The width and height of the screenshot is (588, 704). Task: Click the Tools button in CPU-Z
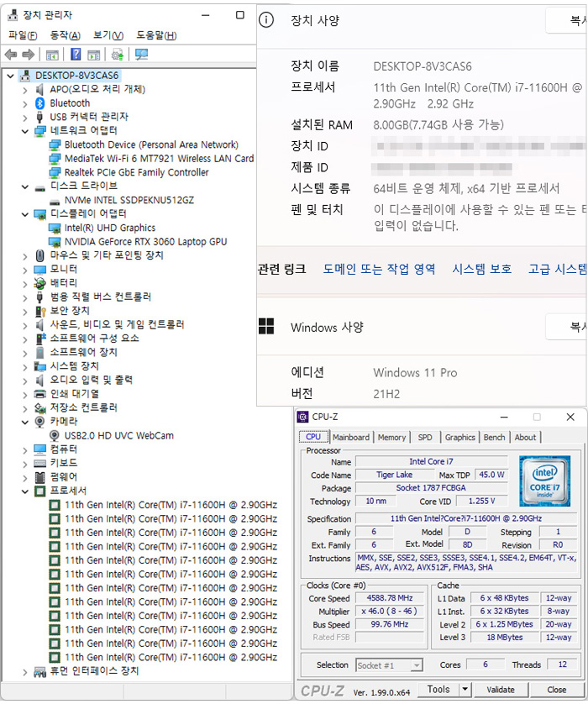tap(438, 689)
